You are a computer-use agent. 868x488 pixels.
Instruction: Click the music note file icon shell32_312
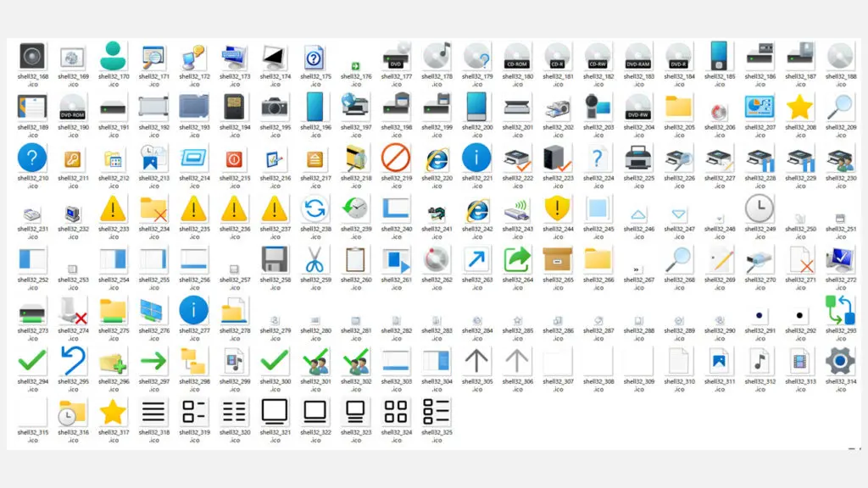[x=759, y=361]
